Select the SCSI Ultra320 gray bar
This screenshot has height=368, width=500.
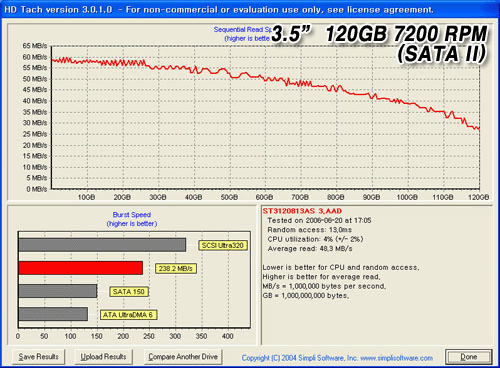[x=102, y=245]
